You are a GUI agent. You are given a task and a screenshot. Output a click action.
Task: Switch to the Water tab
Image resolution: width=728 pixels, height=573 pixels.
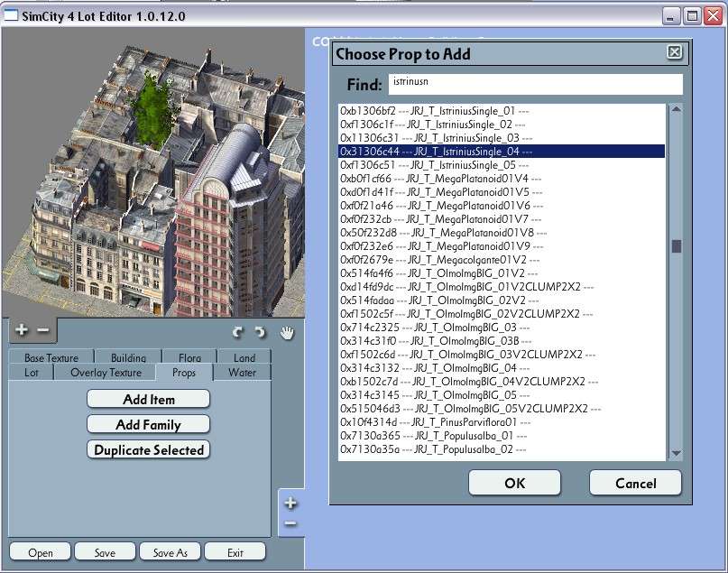242,373
